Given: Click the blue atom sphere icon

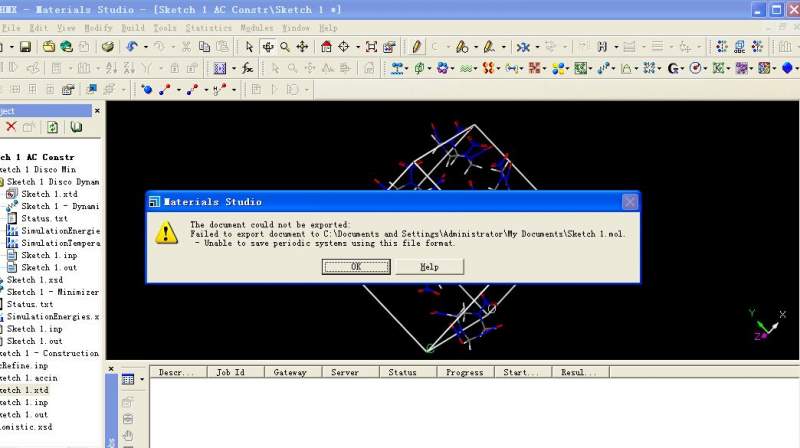Looking at the screenshot, I should pyautogui.click(x=147, y=90).
